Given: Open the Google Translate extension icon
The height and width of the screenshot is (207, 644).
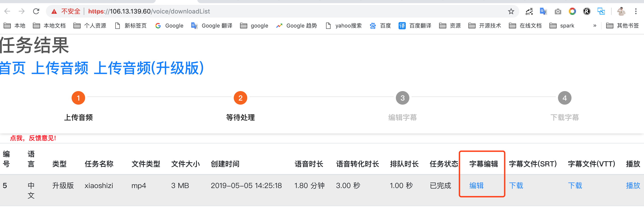Looking at the screenshot, I should (543, 11).
